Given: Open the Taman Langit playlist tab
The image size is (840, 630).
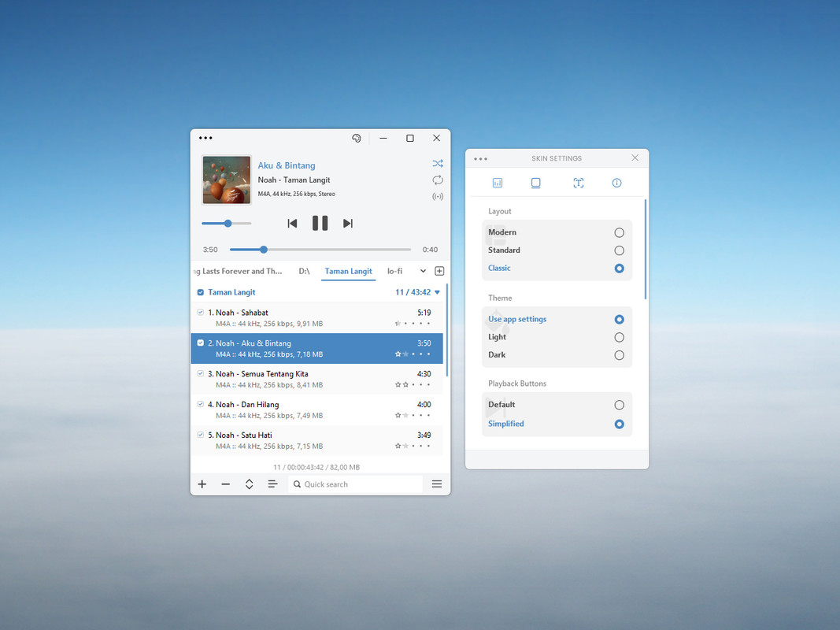Looking at the screenshot, I should (348, 272).
